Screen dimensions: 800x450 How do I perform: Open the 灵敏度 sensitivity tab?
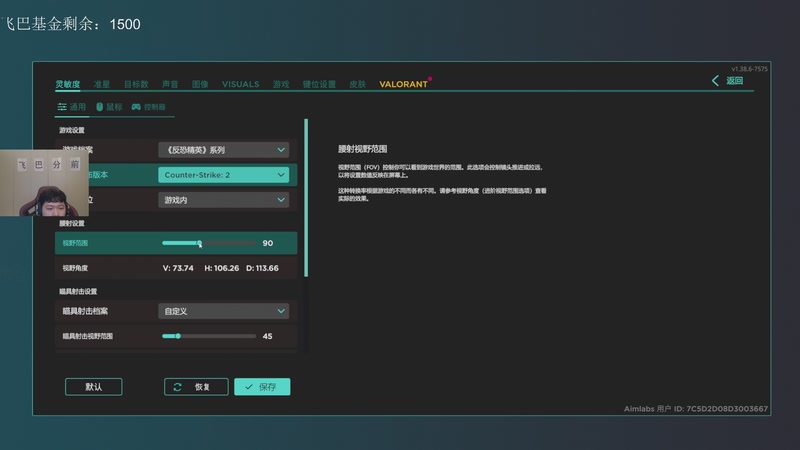click(68, 84)
